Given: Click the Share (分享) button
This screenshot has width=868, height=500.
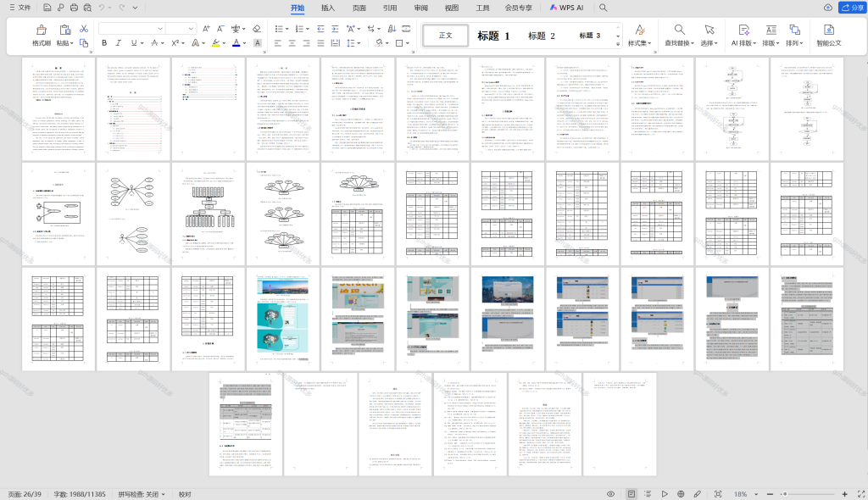Looking at the screenshot, I should point(852,8).
